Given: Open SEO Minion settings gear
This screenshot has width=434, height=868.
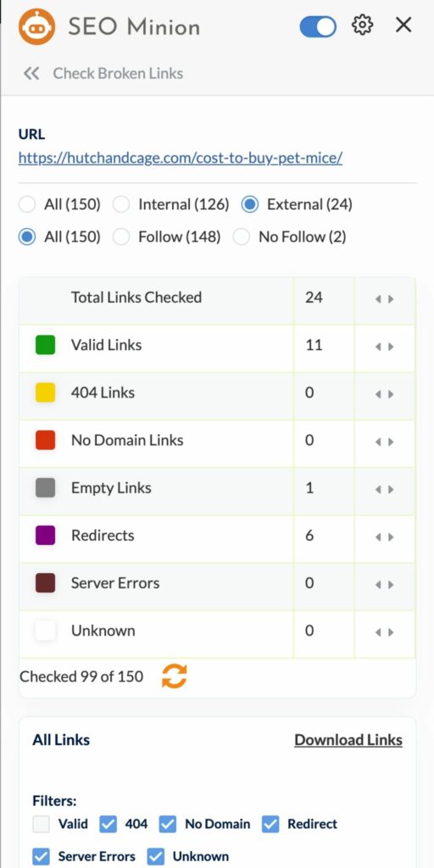Looking at the screenshot, I should pyautogui.click(x=362, y=25).
